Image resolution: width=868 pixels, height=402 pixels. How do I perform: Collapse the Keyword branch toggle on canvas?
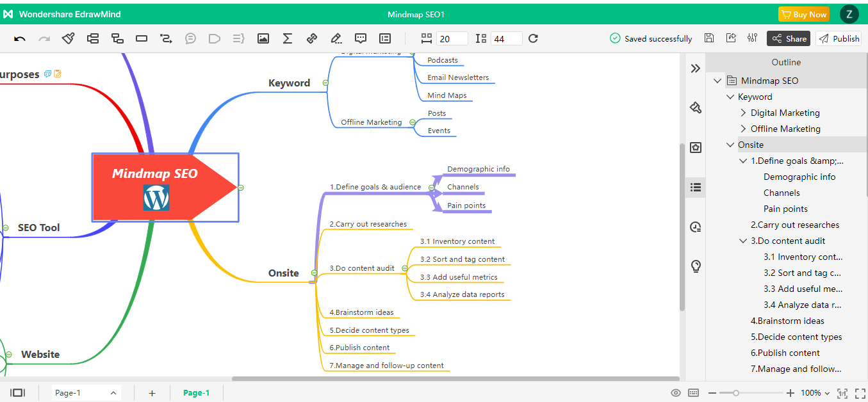click(325, 83)
